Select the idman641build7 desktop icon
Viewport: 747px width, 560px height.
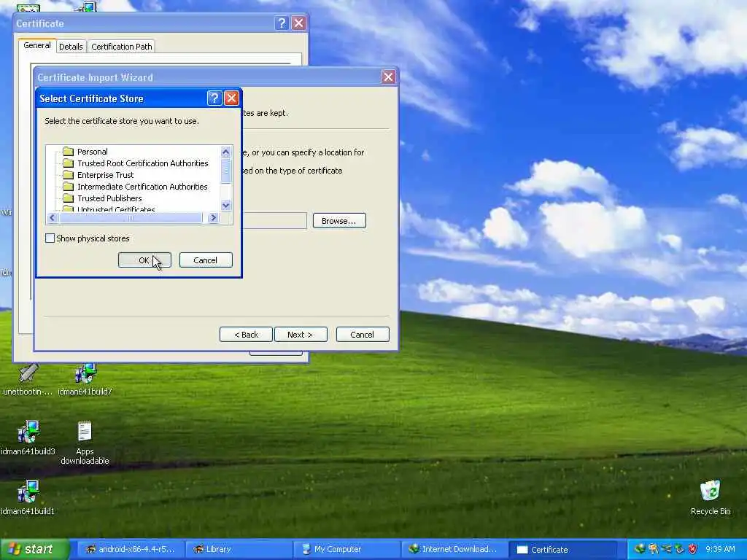85,380
